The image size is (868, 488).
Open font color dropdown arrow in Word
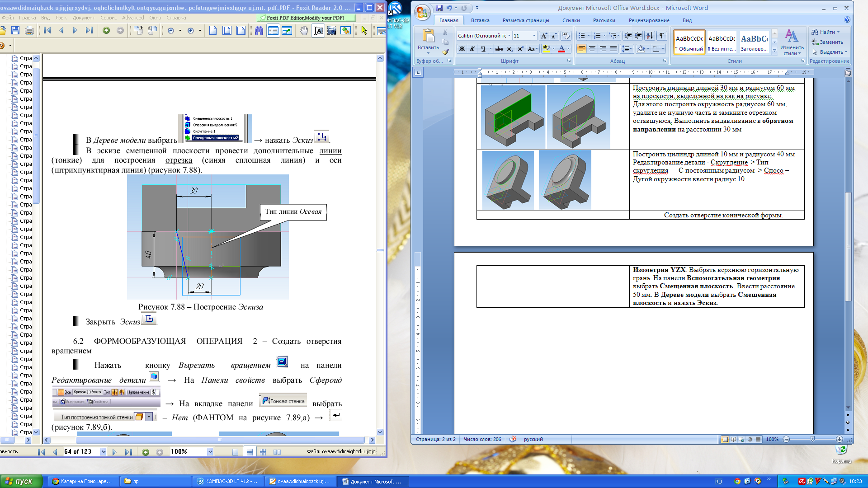point(569,49)
